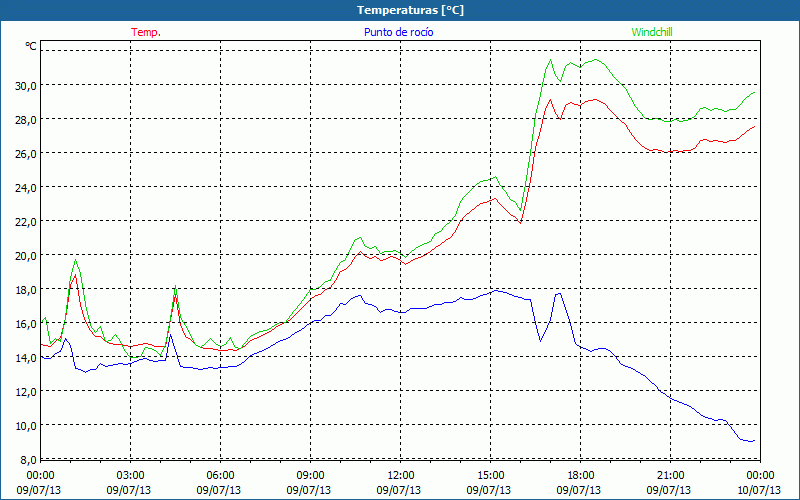
Task: Click the 06:00 time axis label
Action: [220, 476]
